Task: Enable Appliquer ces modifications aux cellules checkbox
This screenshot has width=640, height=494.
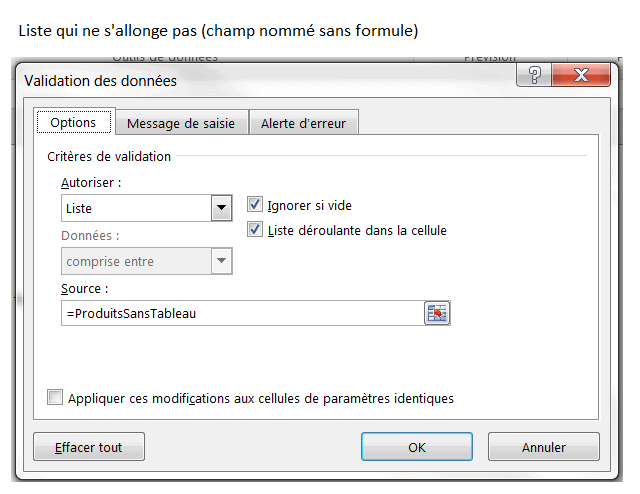Action: point(55,398)
